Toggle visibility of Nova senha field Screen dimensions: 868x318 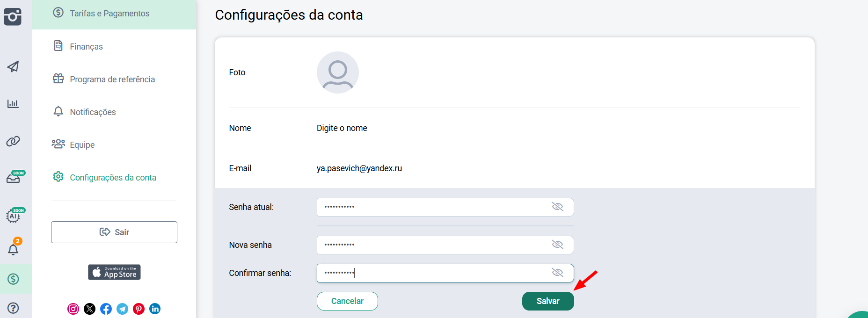[557, 245]
